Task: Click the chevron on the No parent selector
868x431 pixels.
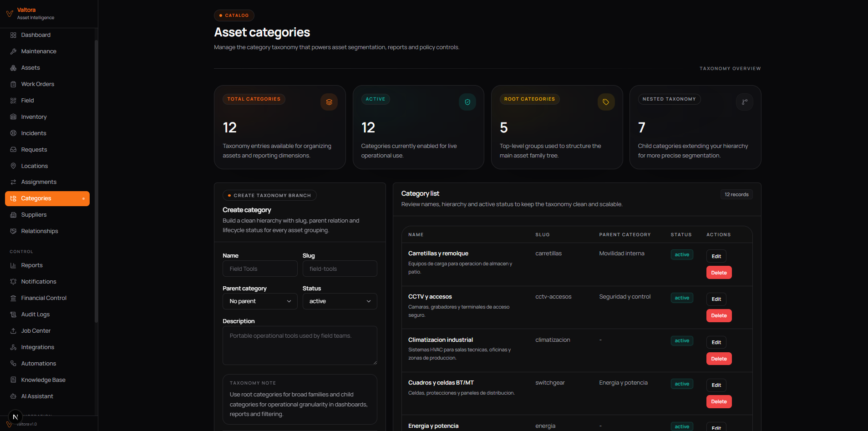Action: pyautogui.click(x=289, y=301)
